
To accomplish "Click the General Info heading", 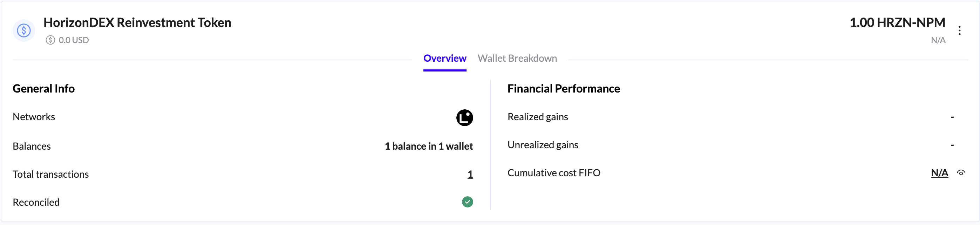I will click(43, 89).
